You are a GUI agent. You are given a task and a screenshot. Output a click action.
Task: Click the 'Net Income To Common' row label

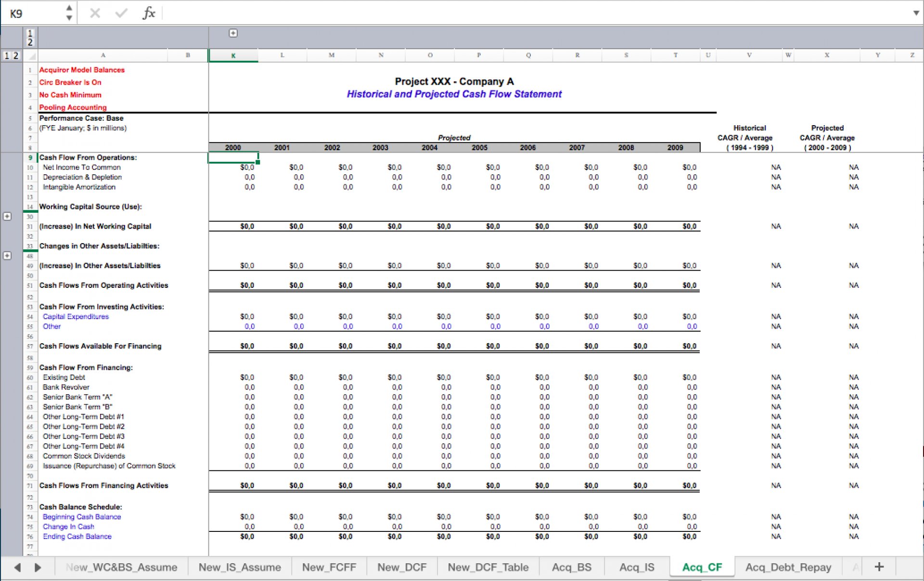click(x=82, y=168)
